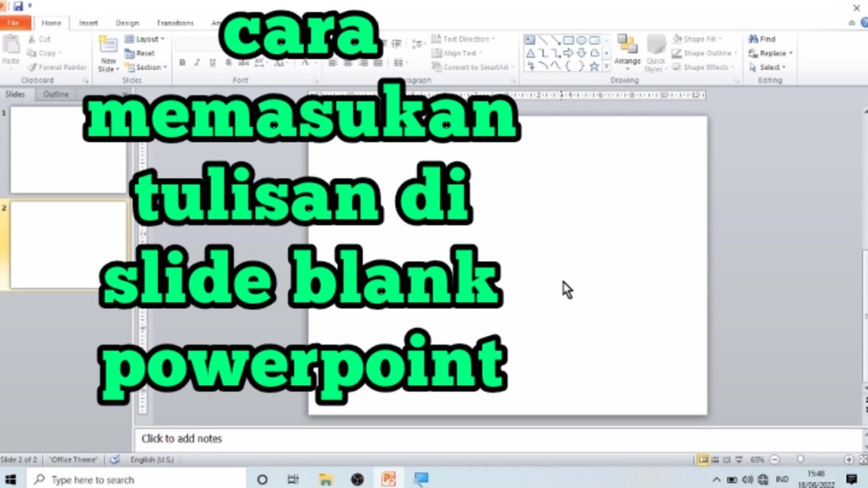Click Convert to SmartArt

click(x=472, y=68)
